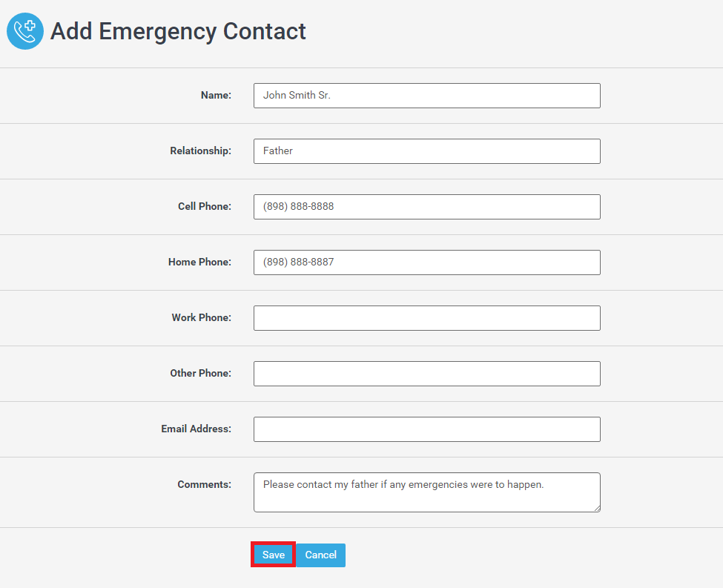Click into the Cell Phone input

coord(427,207)
